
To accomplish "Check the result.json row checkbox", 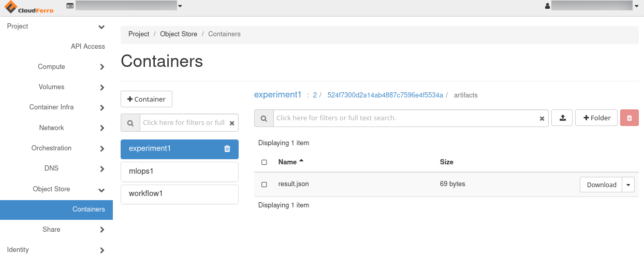I will point(264,185).
